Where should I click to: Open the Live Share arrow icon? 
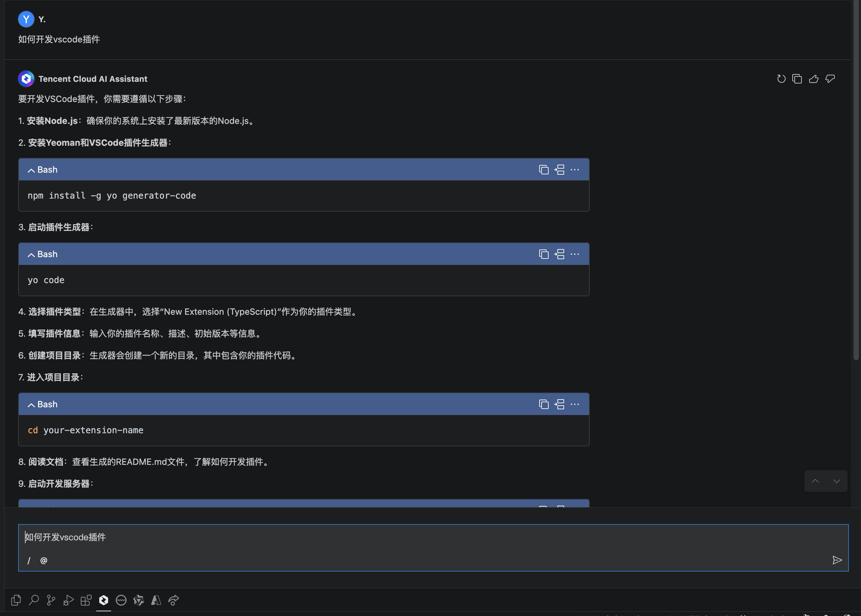173,600
